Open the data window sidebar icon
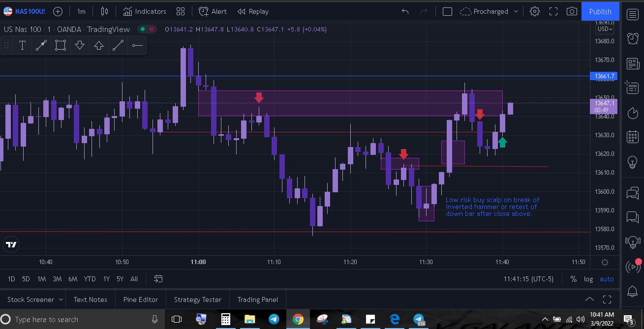 pyautogui.click(x=633, y=88)
